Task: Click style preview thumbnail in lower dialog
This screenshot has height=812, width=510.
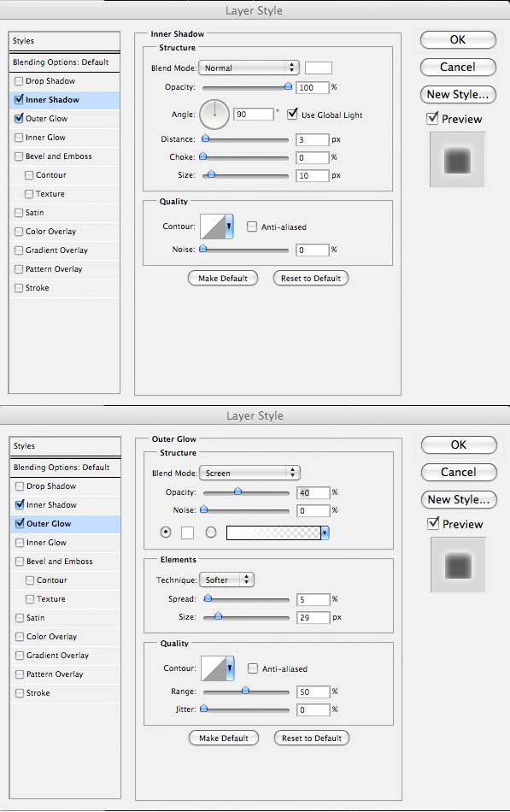Action: 458,565
